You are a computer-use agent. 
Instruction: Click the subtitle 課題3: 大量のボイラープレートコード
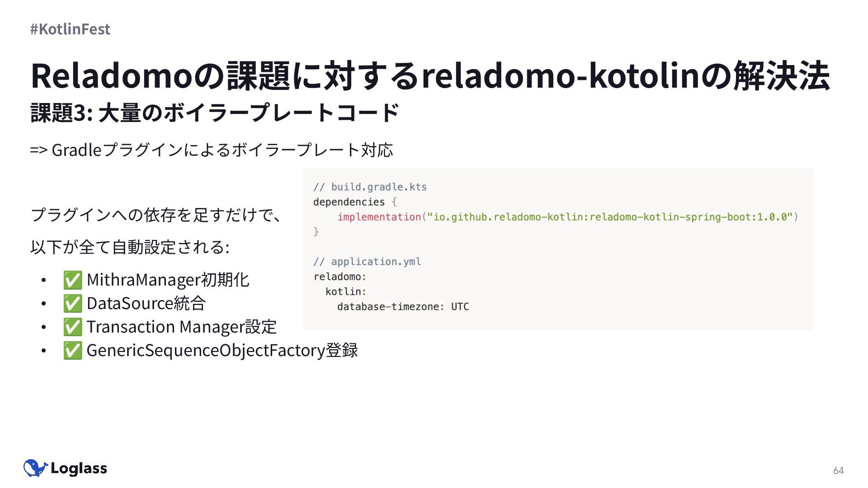pos(215,113)
